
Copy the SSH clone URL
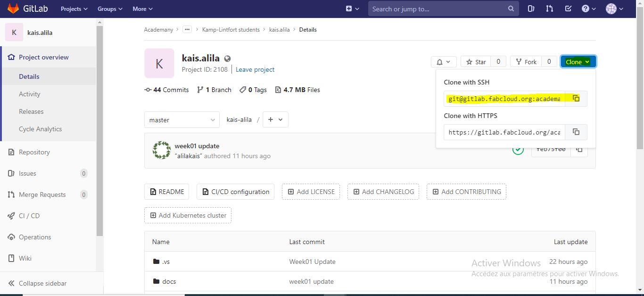pos(576,98)
